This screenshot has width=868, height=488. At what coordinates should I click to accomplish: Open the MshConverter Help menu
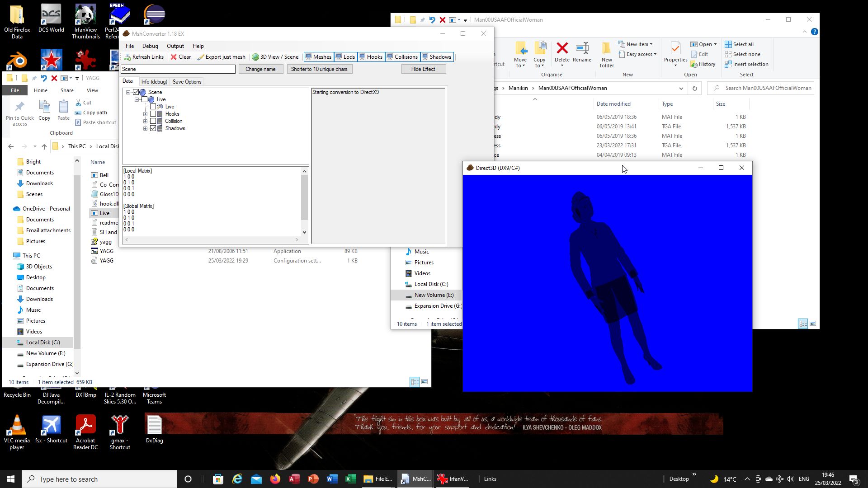(x=198, y=46)
